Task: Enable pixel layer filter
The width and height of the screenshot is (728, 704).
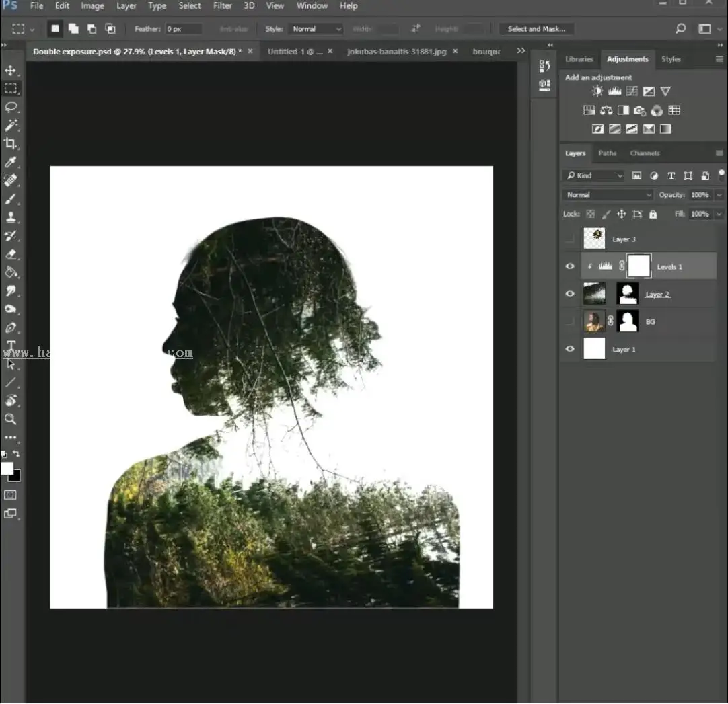Action: [x=636, y=175]
